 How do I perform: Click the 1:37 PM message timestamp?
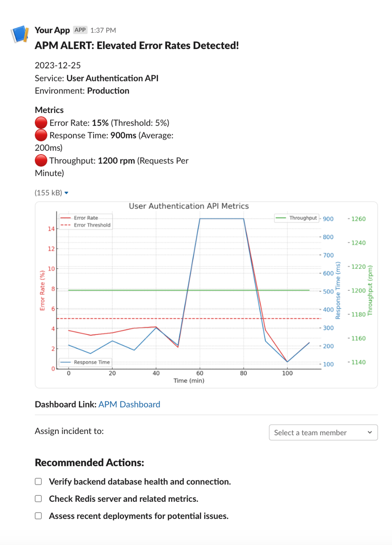pos(103,30)
